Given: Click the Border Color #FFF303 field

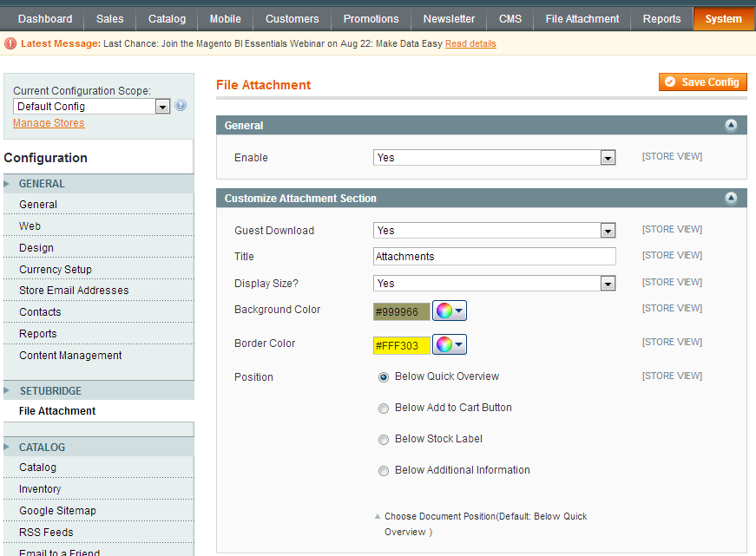Looking at the screenshot, I should tap(402, 345).
